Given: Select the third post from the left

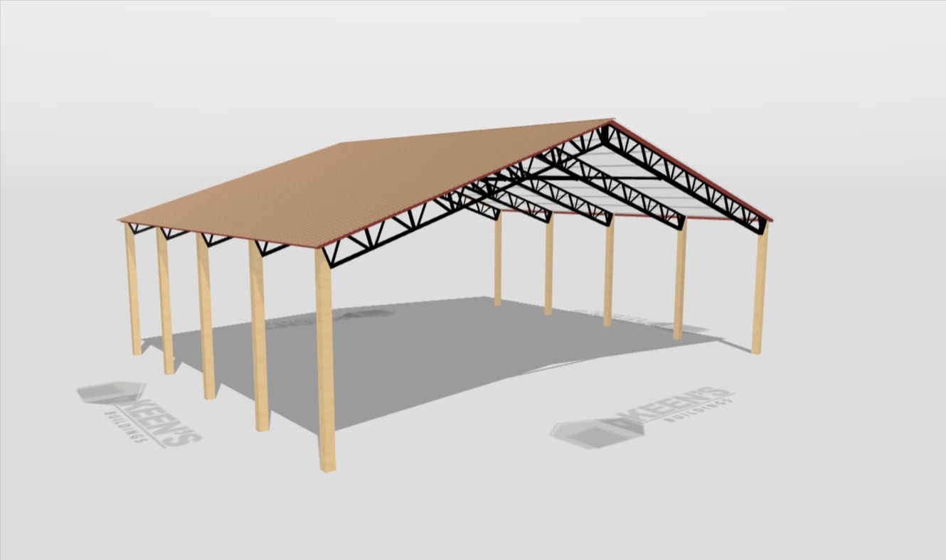Looking at the screenshot, I should (206, 320).
